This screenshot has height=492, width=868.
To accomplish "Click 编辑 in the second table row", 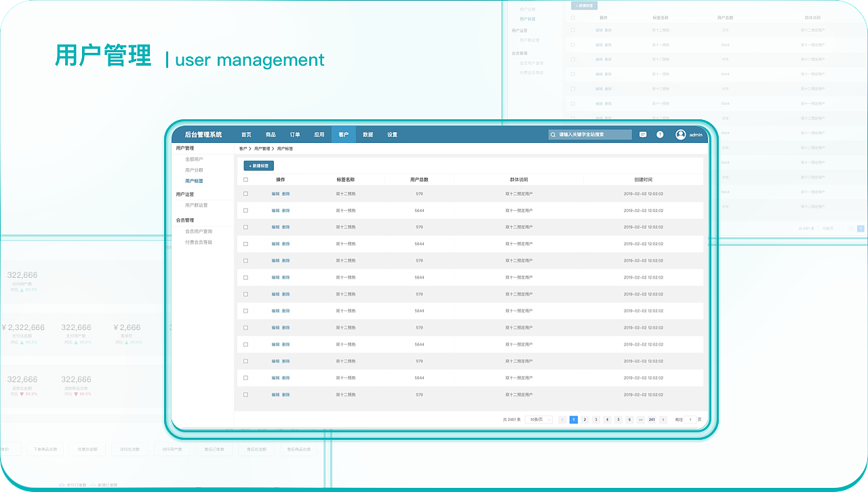I will coord(275,211).
